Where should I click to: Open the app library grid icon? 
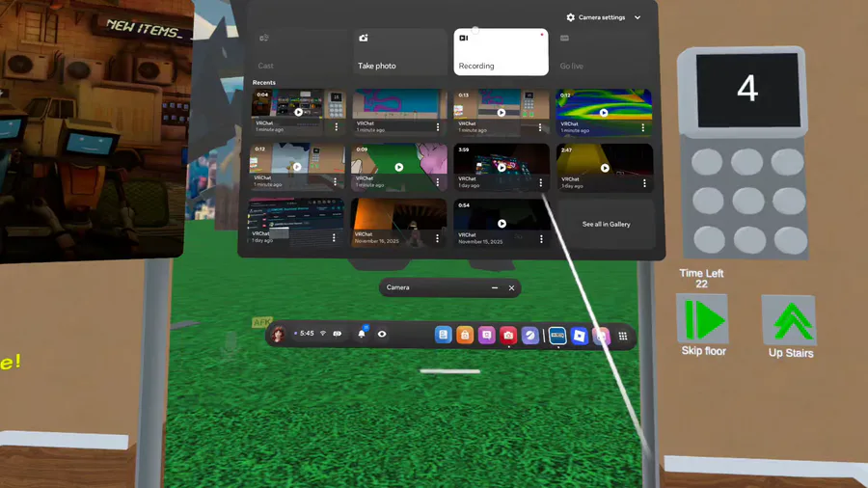623,336
